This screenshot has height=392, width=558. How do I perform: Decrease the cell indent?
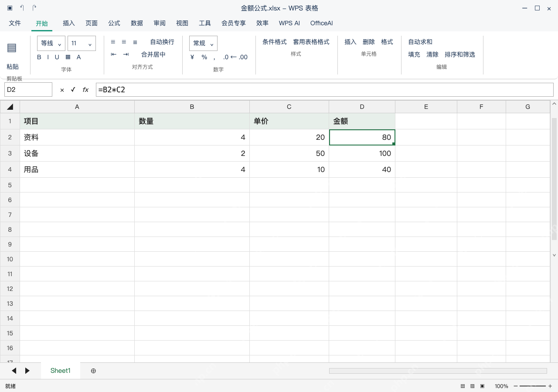(114, 54)
